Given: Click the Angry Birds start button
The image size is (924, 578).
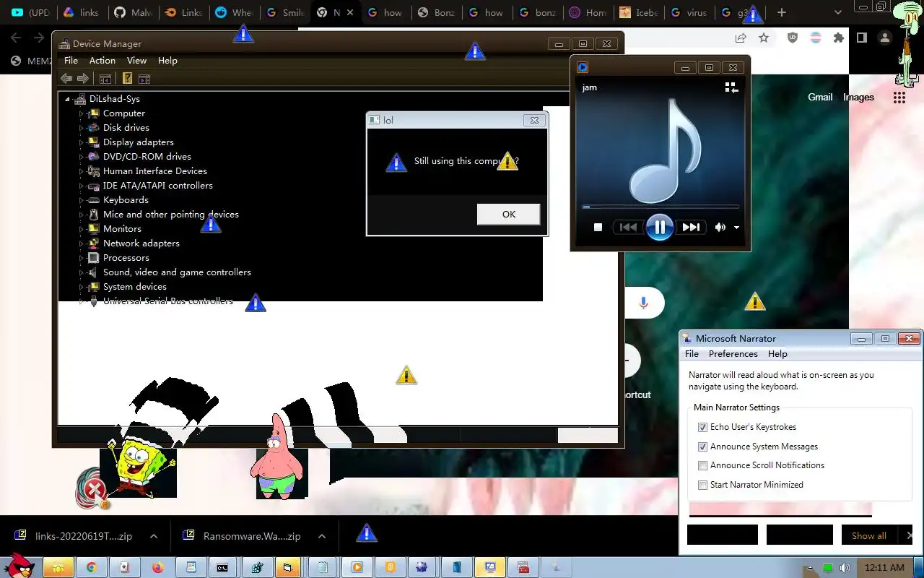Looking at the screenshot, I should point(19,566).
